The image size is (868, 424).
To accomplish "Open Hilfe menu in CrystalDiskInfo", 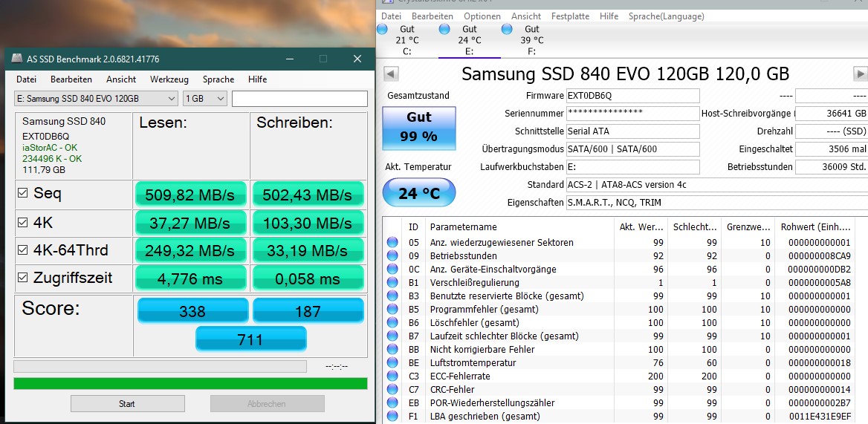I will (609, 16).
